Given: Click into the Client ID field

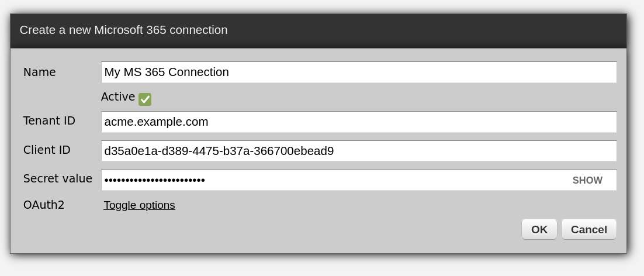Looking at the screenshot, I should 358,151.
